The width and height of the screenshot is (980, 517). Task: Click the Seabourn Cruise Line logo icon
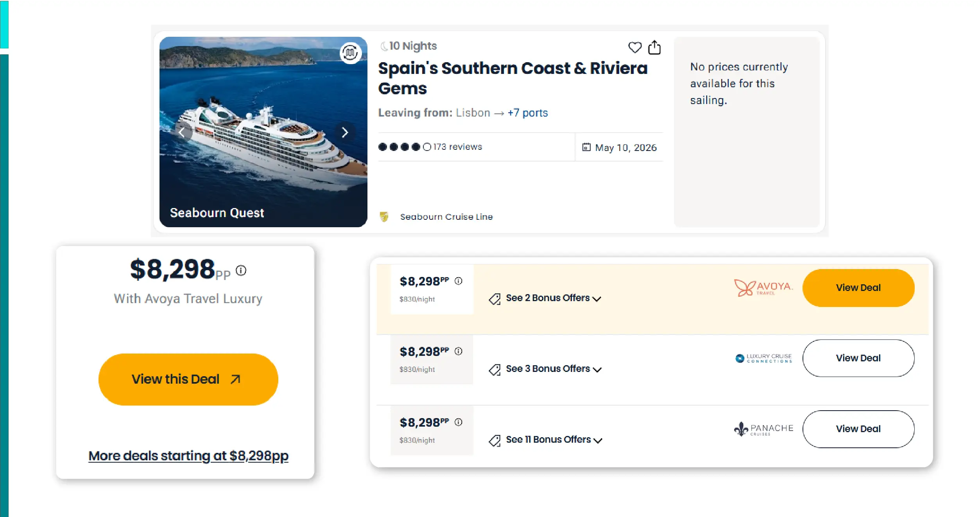click(384, 217)
